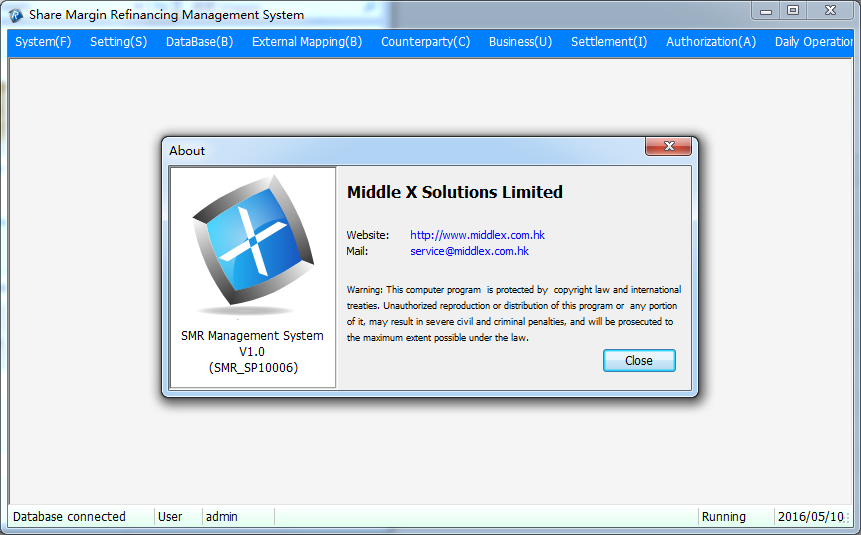The image size is (861, 535).
Task: Open the Authorization(A) menu
Action: click(x=711, y=42)
